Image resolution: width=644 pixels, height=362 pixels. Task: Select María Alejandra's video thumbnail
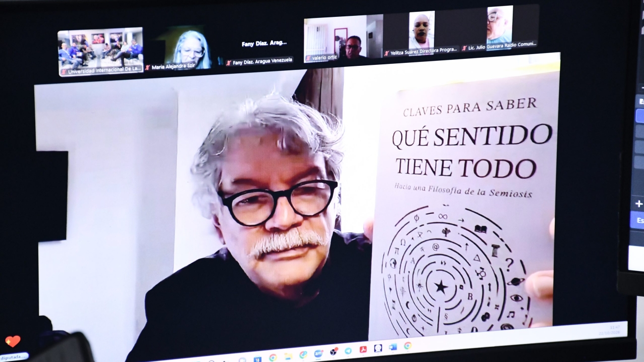(182, 48)
